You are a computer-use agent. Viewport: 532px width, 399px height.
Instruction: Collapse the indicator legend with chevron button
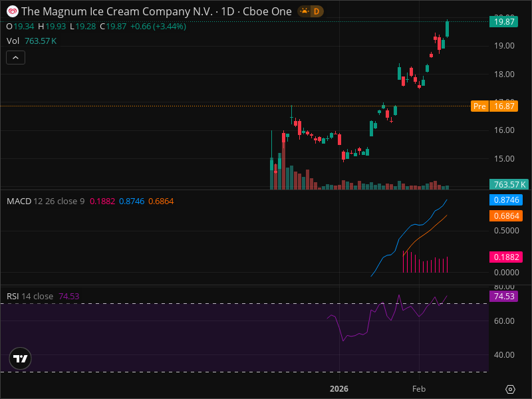click(x=15, y=58)
